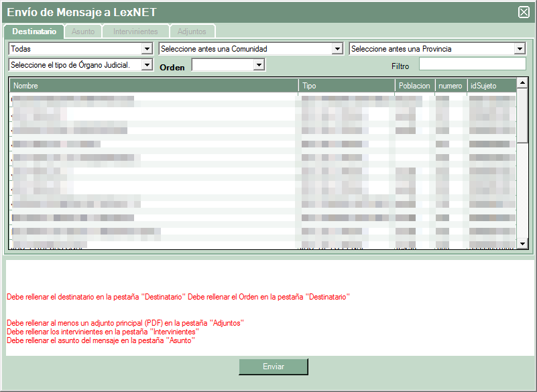
Task: Click the scroll down arrow of the list
Action: pyautogui.click(x=522, y=244)
